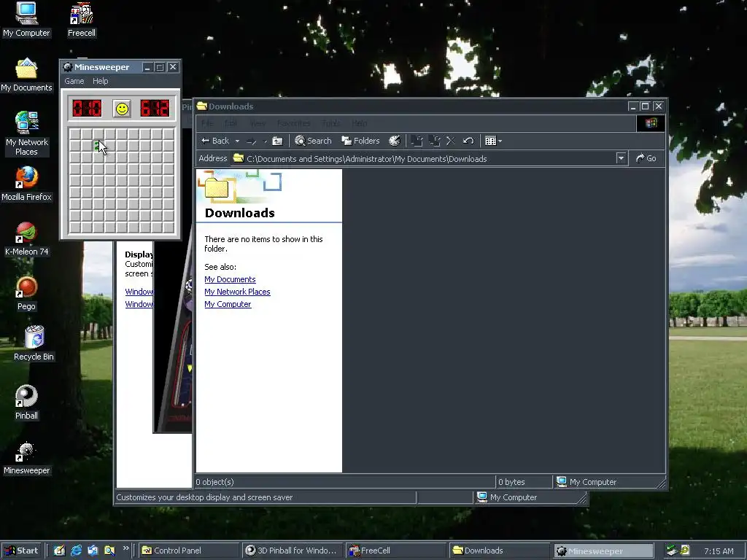
Task: Open the Tools menu in Downloads window
Action: click(331, 123)
